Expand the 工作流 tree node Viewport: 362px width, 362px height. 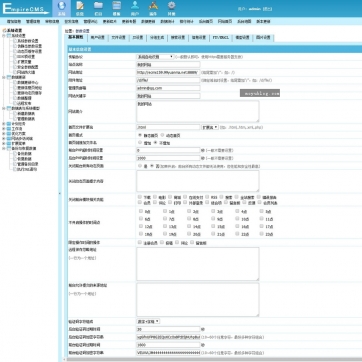[x=4, y=129]
